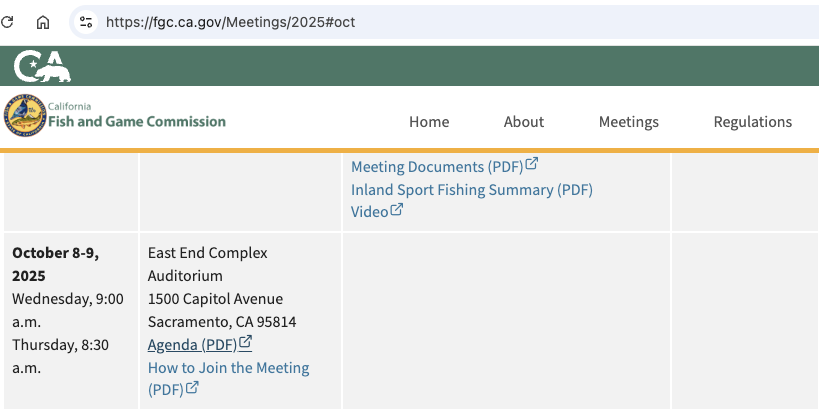Image resolution: width=819 pixels, height=410 pixels.
Task: Click the CA.gov bear logo
Action: [42, 66]
